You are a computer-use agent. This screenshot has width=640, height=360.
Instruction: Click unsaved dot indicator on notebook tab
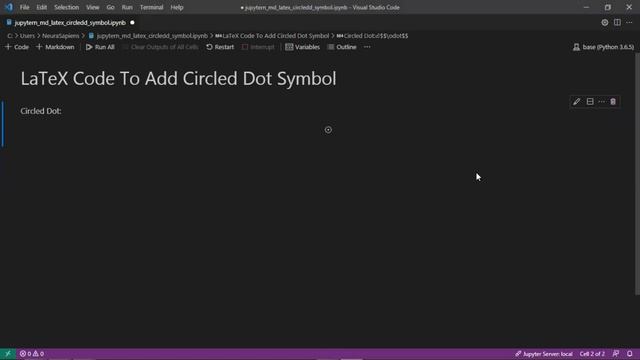[x=132, y=23]
